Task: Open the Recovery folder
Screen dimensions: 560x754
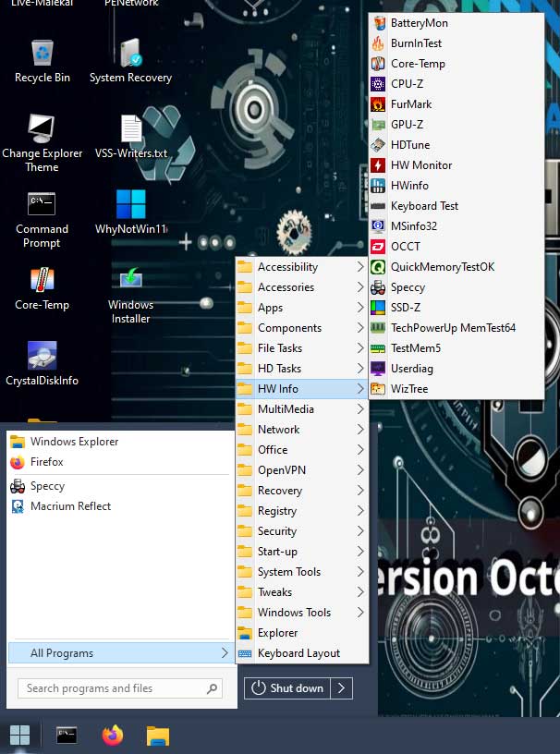Action: click(302, 491)
